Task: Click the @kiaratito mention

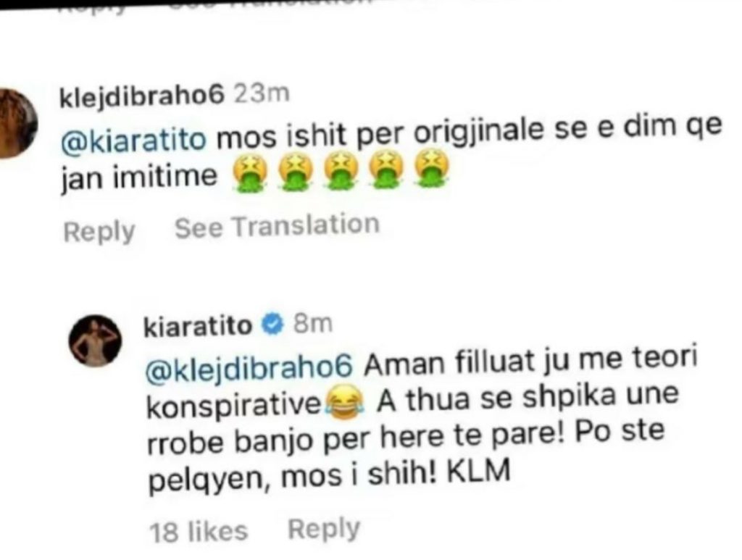Action: [x=134, y=140]
